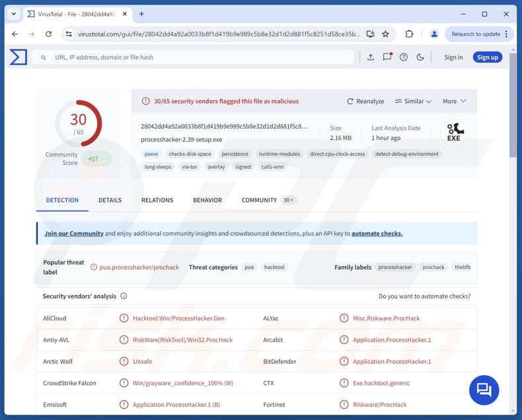
Task: Click warning icon beside popular threat label
Action: point(94,267)
